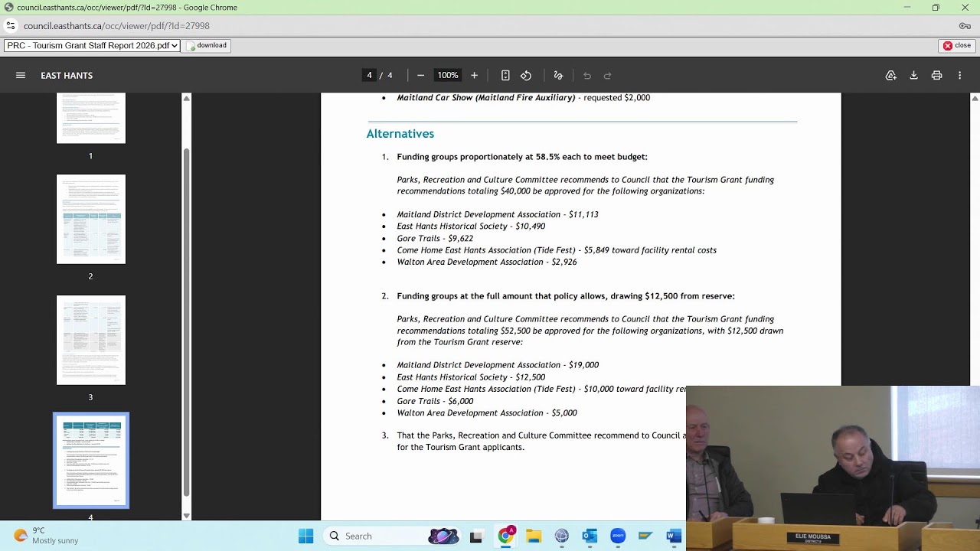Open Outlook from taskbar
The width and height of the screenshot is (980, 551).
(590, 536)
